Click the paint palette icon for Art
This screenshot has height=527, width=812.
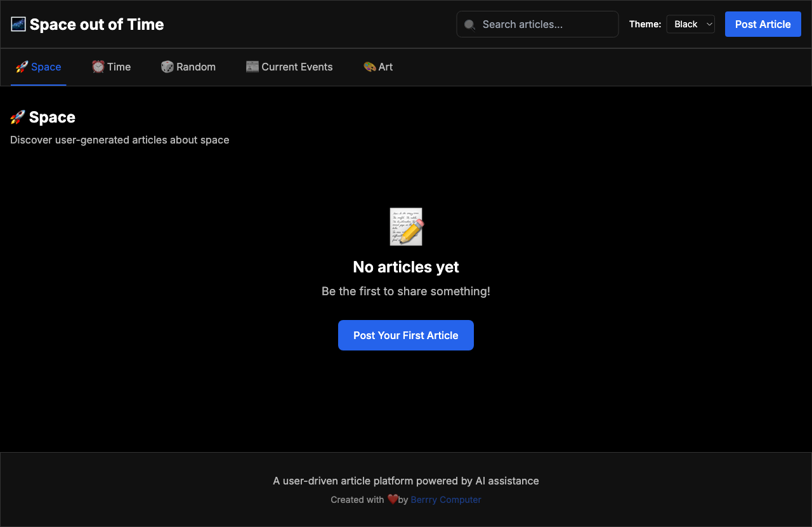(369, 67)
